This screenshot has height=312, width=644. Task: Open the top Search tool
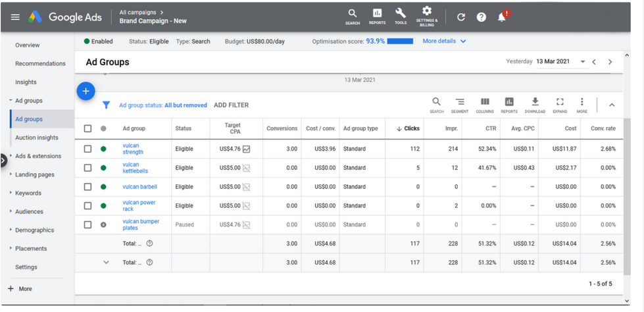(x=353, y=17)
